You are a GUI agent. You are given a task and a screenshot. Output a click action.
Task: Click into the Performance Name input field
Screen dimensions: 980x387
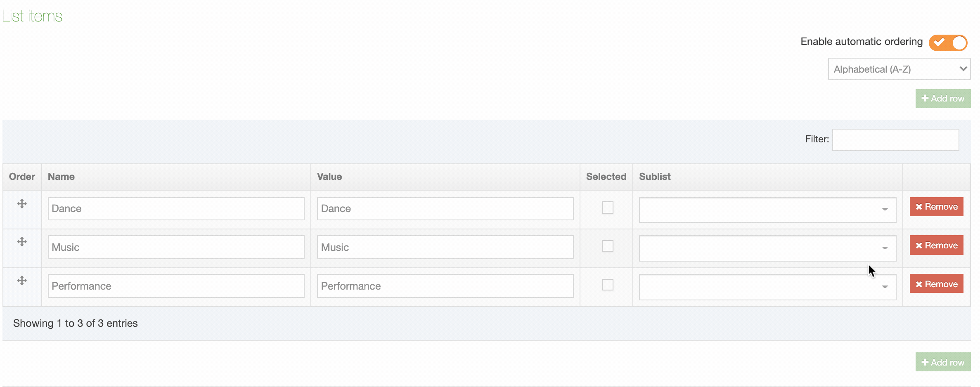[x=176, y=286]
